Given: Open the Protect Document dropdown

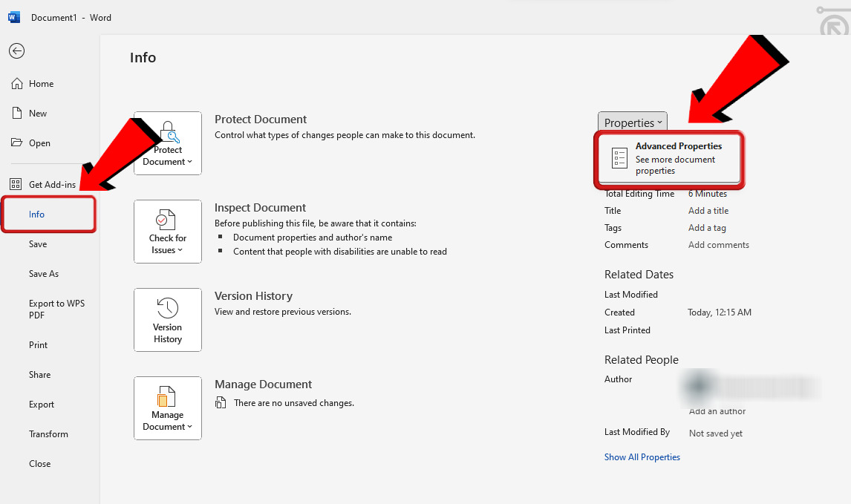Looking at the screenshot, I should [168, 143].
